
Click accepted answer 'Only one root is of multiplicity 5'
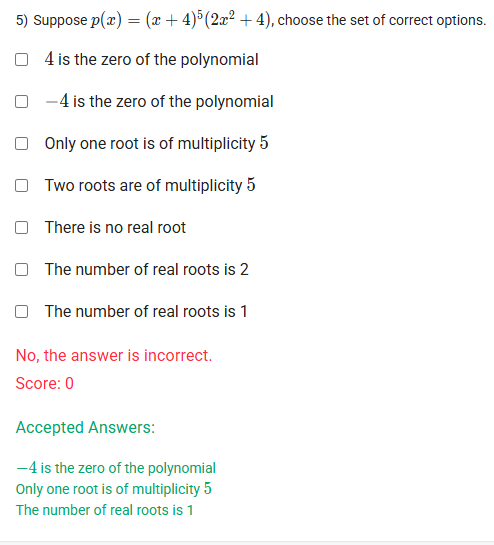pos(114,489)
